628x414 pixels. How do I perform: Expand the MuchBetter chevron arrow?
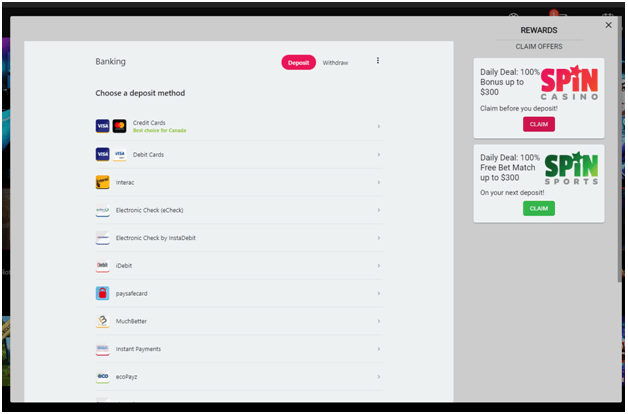pos(378,321)
